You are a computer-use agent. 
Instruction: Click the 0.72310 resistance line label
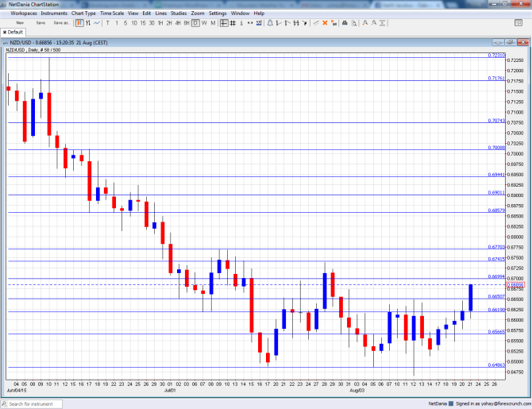point(496,55)
